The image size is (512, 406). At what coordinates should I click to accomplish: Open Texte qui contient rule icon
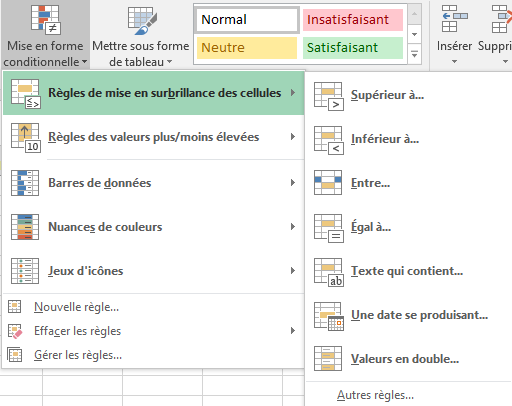[329, 272]
